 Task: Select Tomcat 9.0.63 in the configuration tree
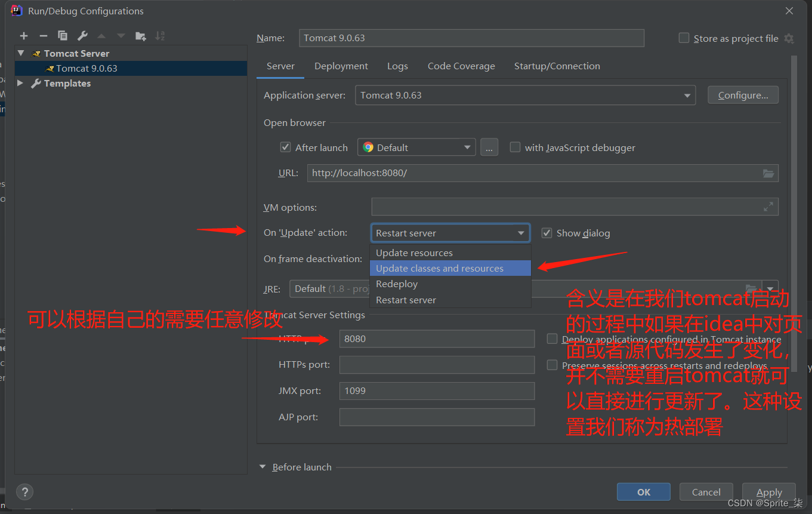[131, 68]
